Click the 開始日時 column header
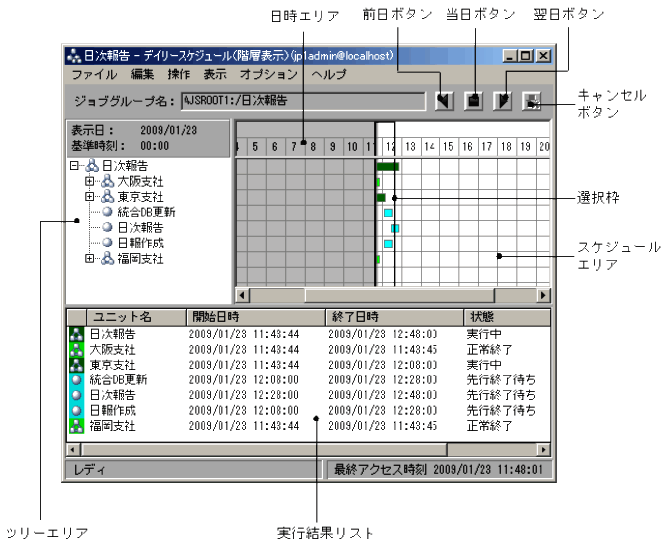 [x=256, y=317]
